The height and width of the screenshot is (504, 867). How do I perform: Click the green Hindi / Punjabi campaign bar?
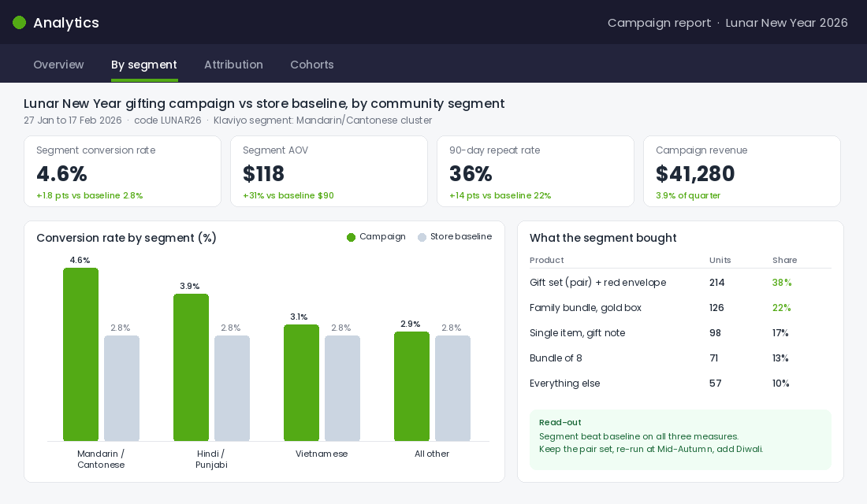pyautogui.click(x=192, y=368)
